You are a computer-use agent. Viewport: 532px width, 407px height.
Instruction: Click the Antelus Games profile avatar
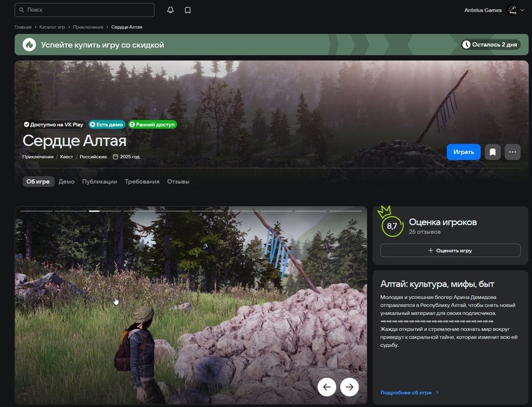coord(512,10)
